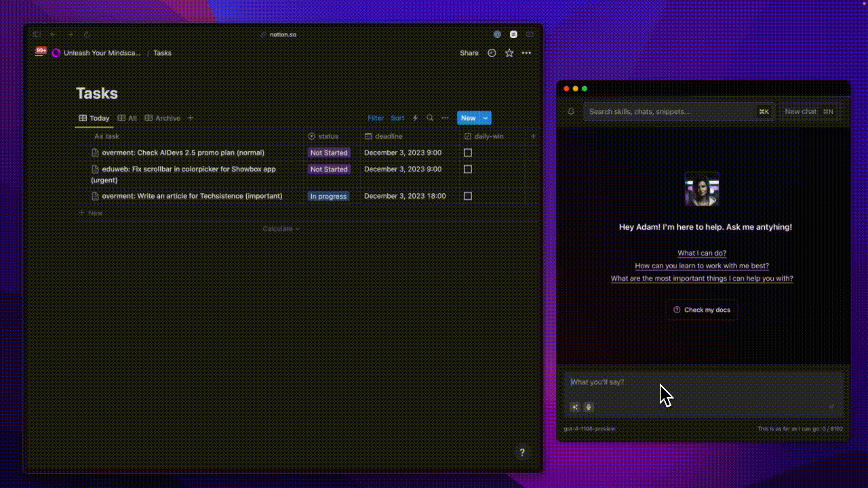The height and width of the screenshot is (488, 868).
Task: Add a property with the plus column icon
Action: tap(533, 136)
